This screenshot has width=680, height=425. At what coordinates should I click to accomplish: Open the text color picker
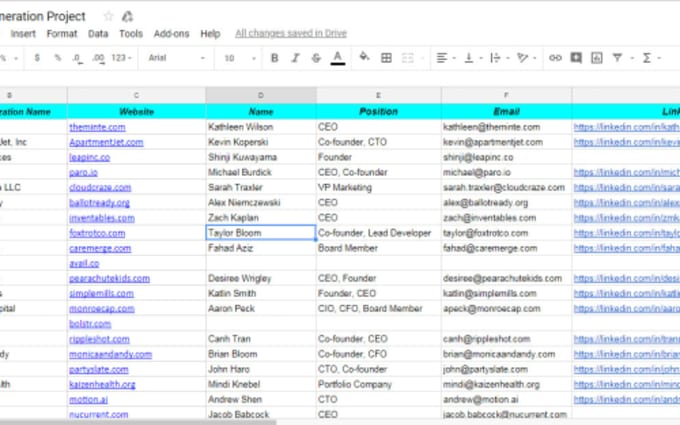click(338, 58)
